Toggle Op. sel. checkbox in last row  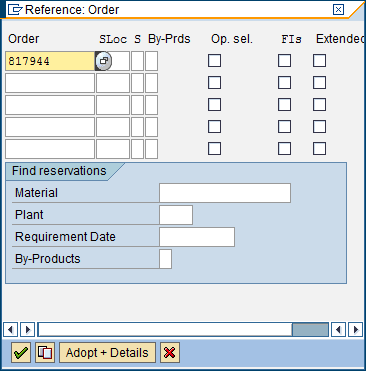[214, 149]
